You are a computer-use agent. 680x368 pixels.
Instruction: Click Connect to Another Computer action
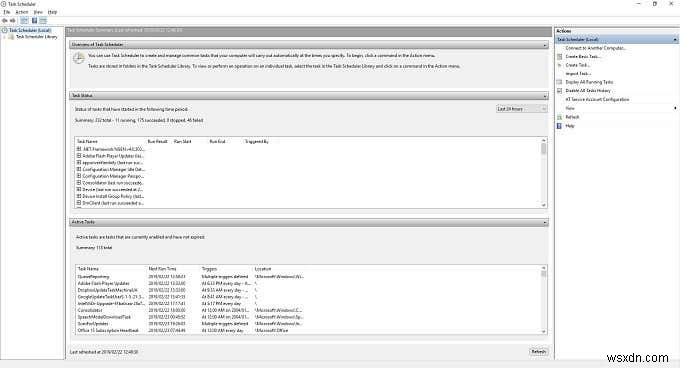595,48
